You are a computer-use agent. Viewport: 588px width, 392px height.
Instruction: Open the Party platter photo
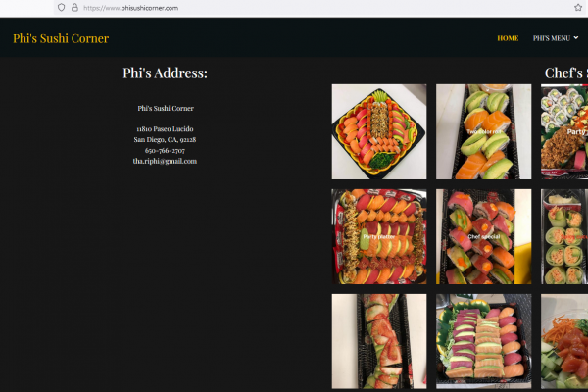click(379, 237)
